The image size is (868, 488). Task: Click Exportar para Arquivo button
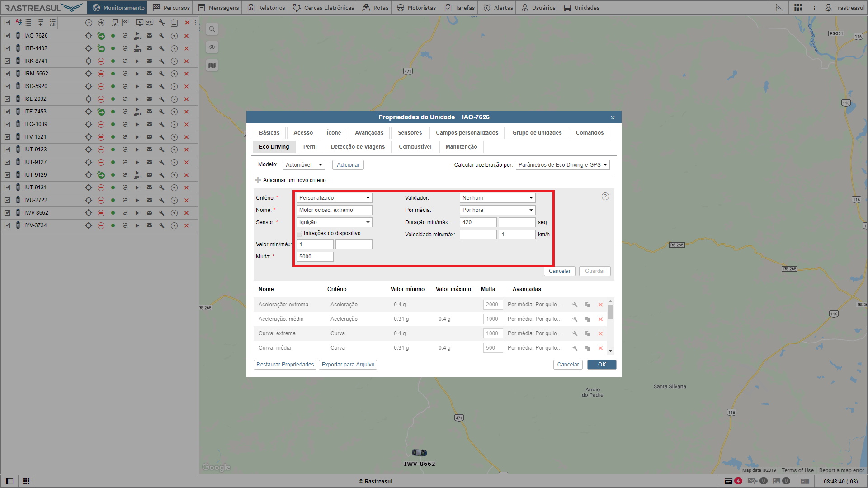pyautogui.click(x=348, y=365)
